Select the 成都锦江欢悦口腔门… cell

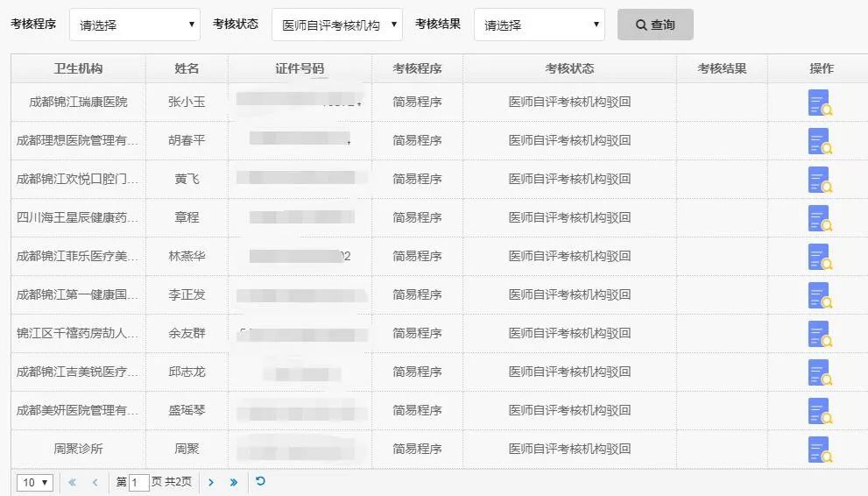78,180
